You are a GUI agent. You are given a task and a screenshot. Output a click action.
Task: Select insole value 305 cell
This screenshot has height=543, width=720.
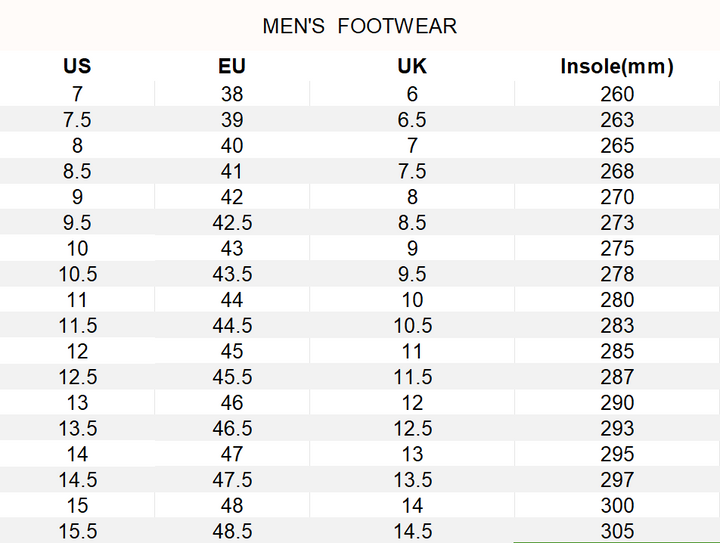(617, 531)
